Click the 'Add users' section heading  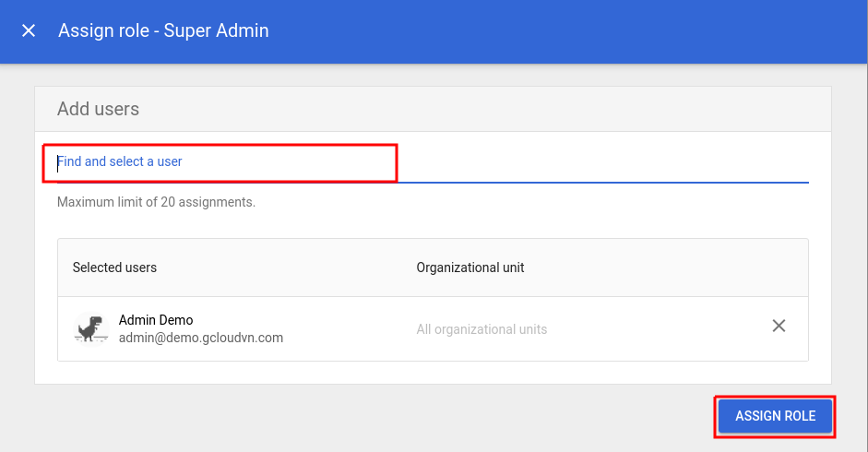(x=98, y=109)
